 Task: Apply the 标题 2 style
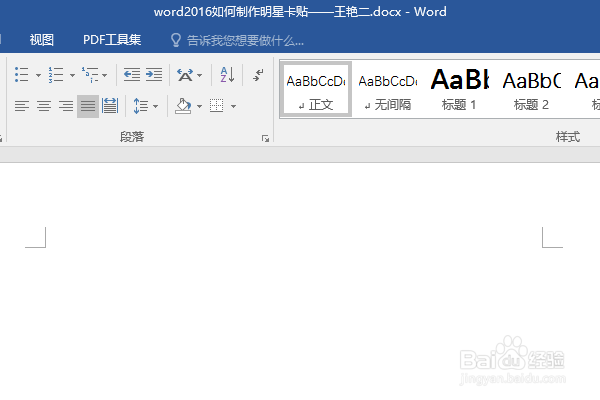pyautogui.click(x=532, y=89)
